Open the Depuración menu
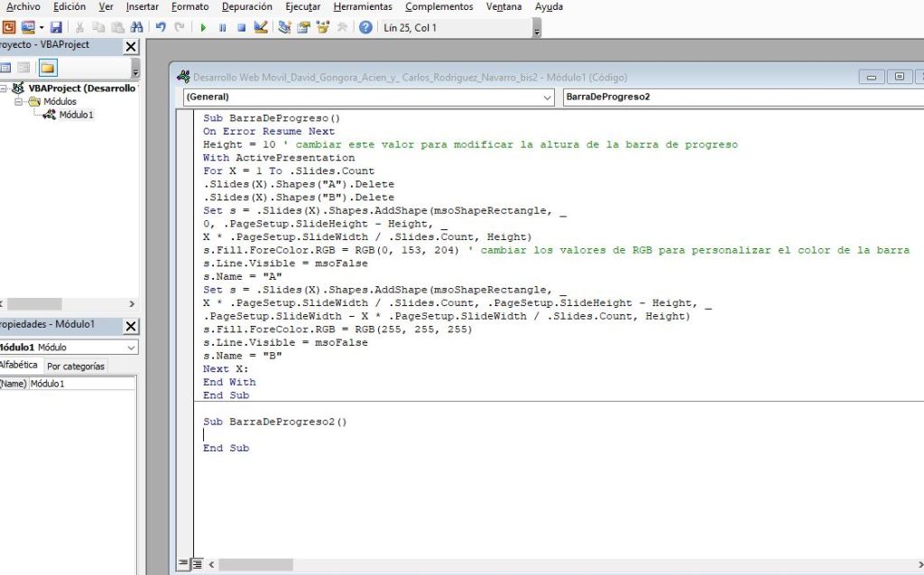Screen dimensions: 924x575 (x=246, y=6)
